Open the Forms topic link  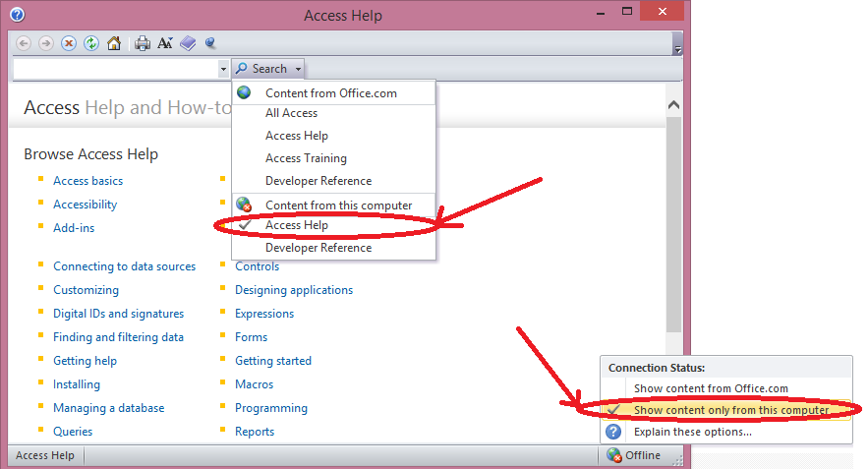click(251, 336)
